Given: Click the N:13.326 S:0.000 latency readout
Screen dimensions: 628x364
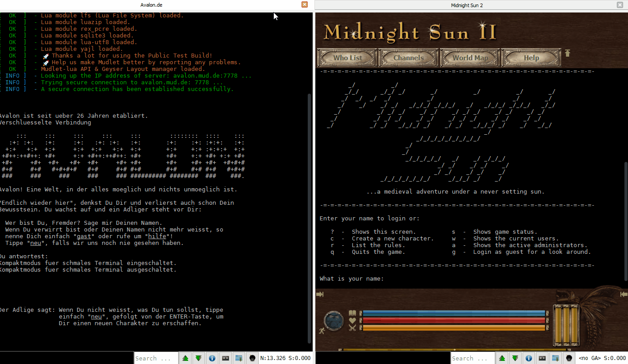Looking at the screenshot, I should 285,358.
